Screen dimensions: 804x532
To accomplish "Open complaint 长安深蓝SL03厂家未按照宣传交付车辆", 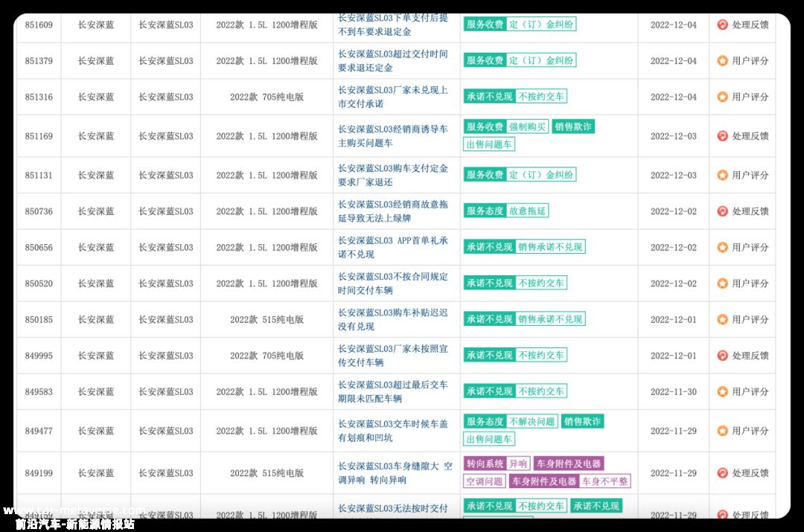I will tap(393, 355).
